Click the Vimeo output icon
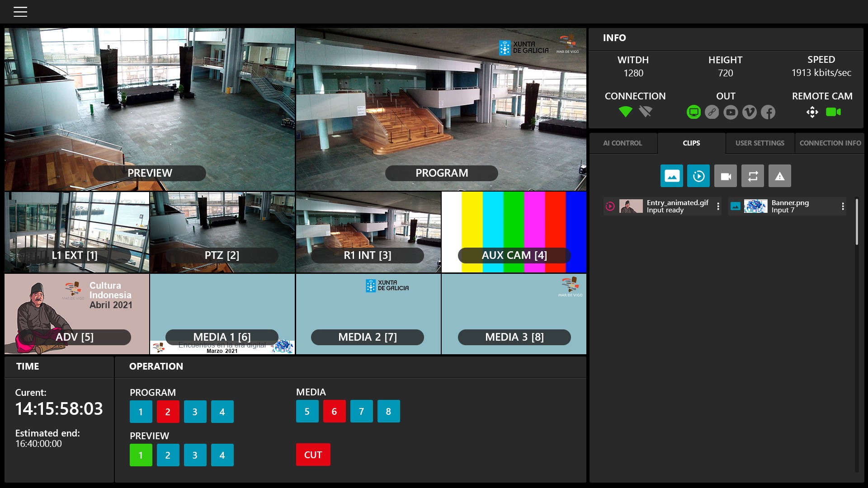The image size is (868, 488). pos(749,112)
